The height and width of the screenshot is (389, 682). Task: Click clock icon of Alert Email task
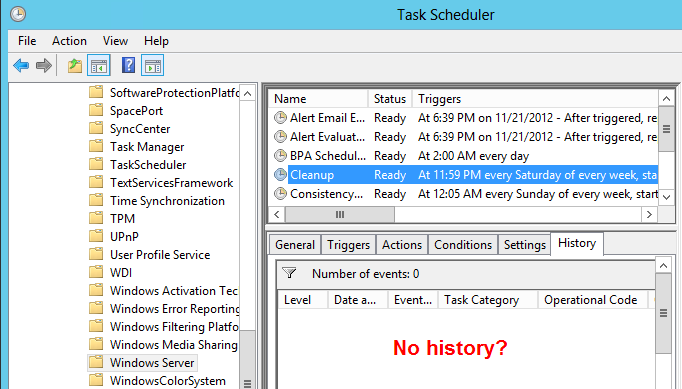tap(281, 117)
